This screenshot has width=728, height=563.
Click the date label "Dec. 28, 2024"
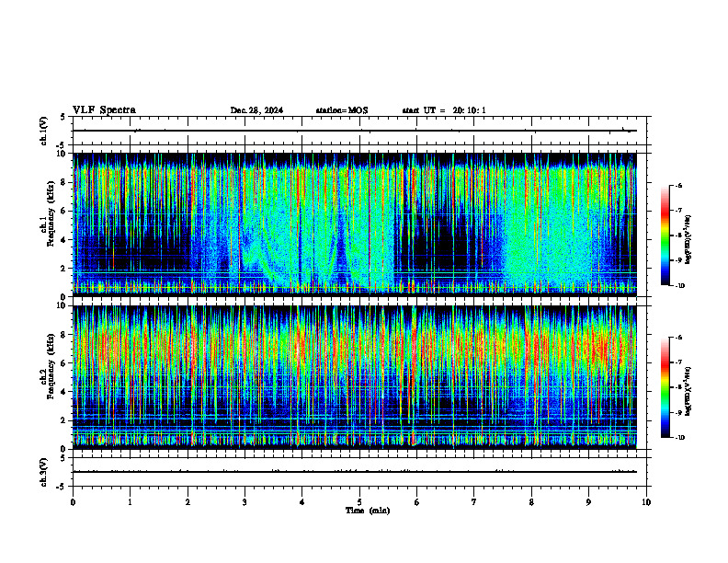[256, 110]
